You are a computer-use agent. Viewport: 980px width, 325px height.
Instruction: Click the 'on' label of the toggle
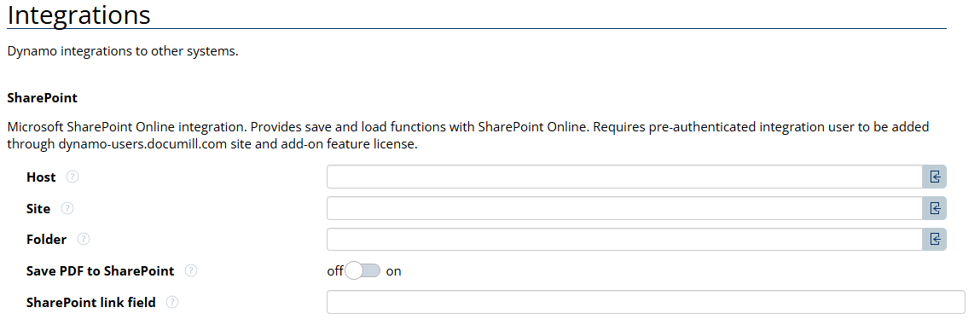(394, 271)
